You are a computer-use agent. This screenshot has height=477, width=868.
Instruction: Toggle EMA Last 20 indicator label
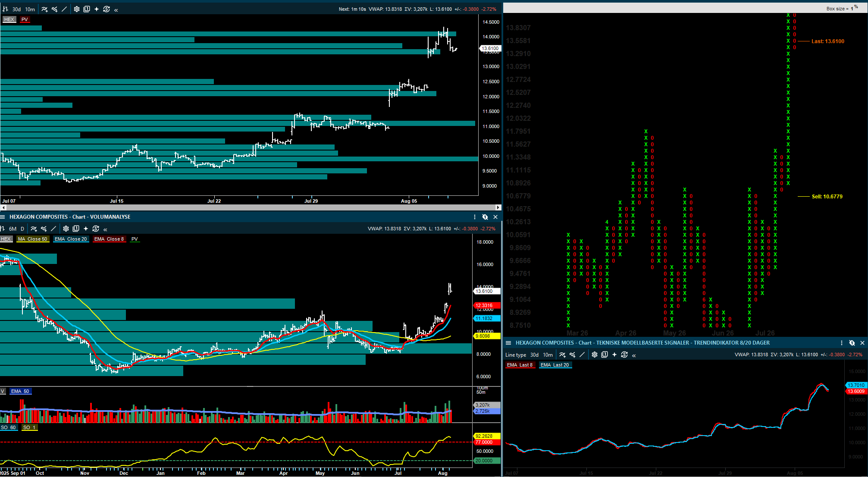(555, 365)
